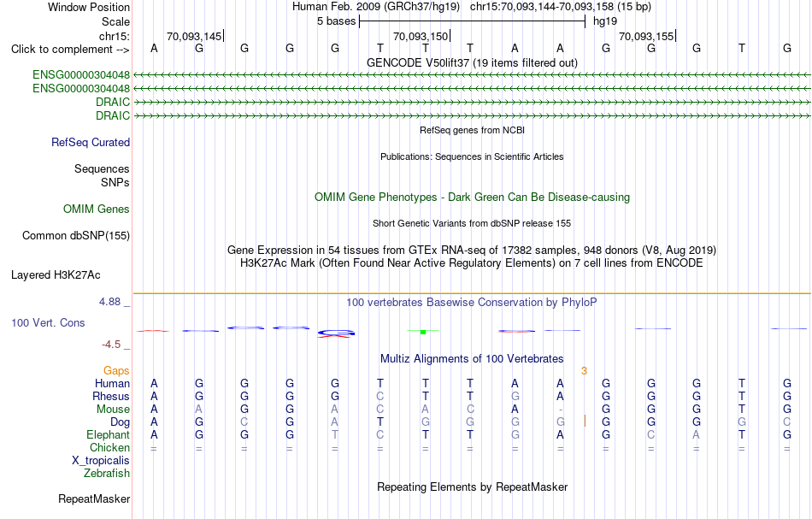The image size is (812, 519).
Task: Click the first DRAIC gene label
Action: (112, 102)
